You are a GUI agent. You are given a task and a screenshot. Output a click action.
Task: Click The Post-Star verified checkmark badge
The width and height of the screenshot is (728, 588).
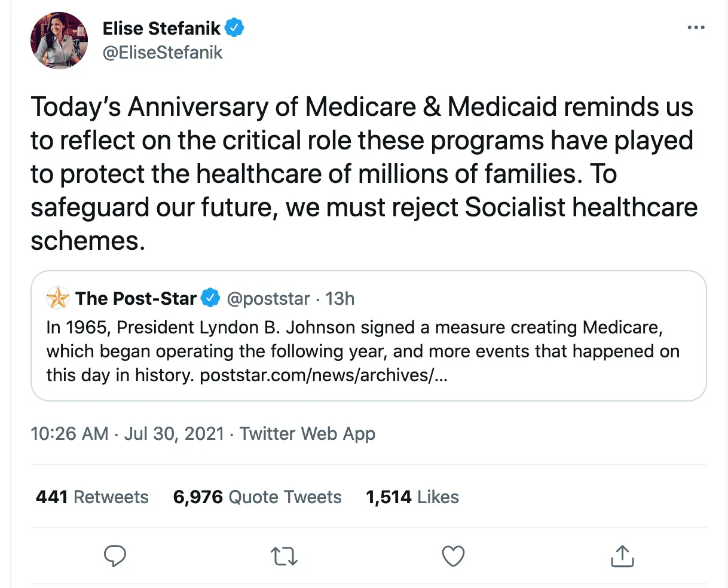pyautogui.click(x=210, y=298)
